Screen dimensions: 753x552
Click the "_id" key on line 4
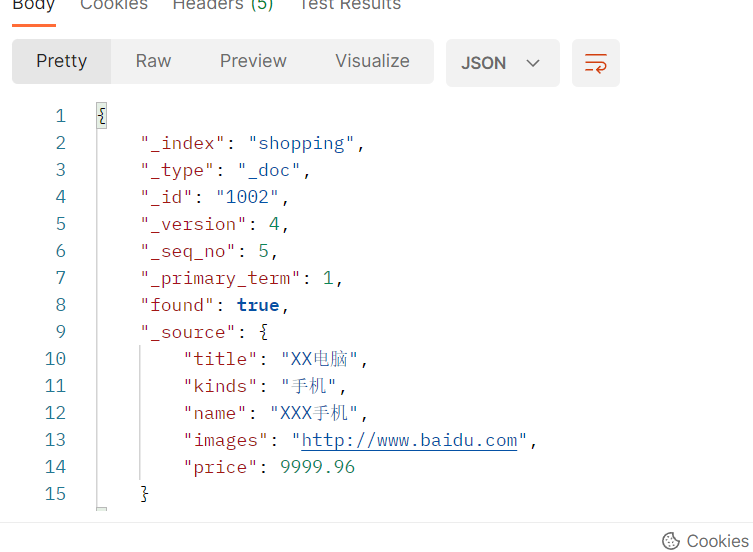point(167,197)
